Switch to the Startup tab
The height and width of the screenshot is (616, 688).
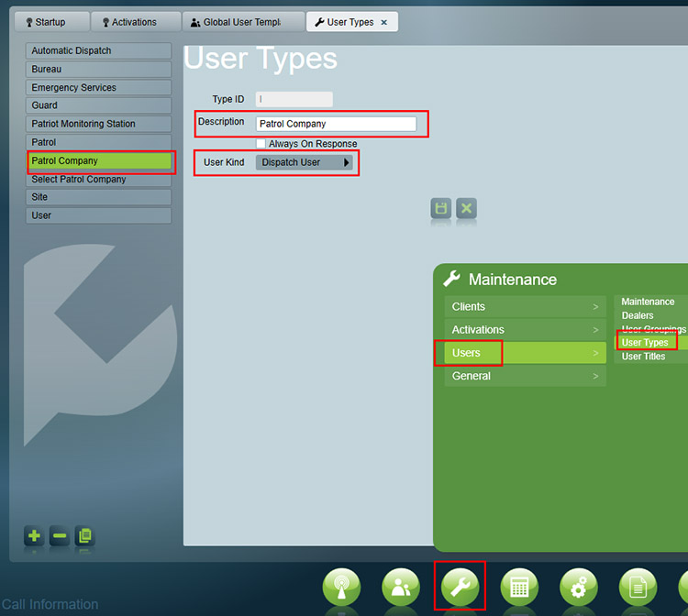click(x=52, y=22)
